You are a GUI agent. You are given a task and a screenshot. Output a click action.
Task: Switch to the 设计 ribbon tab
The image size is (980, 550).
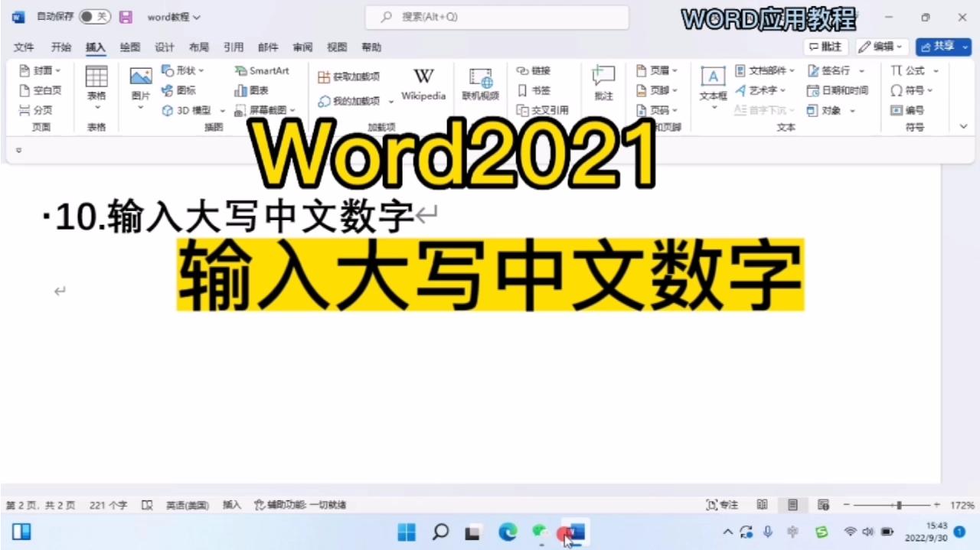164,47
